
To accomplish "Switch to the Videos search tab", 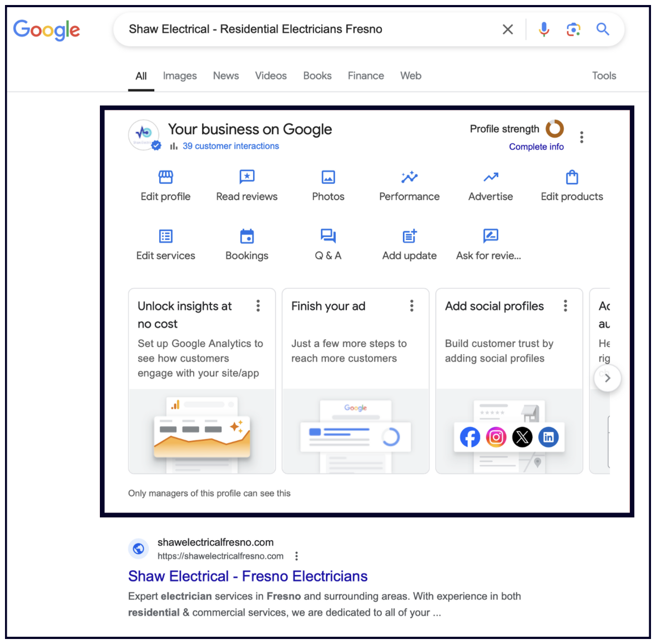I will click(271, 76).
